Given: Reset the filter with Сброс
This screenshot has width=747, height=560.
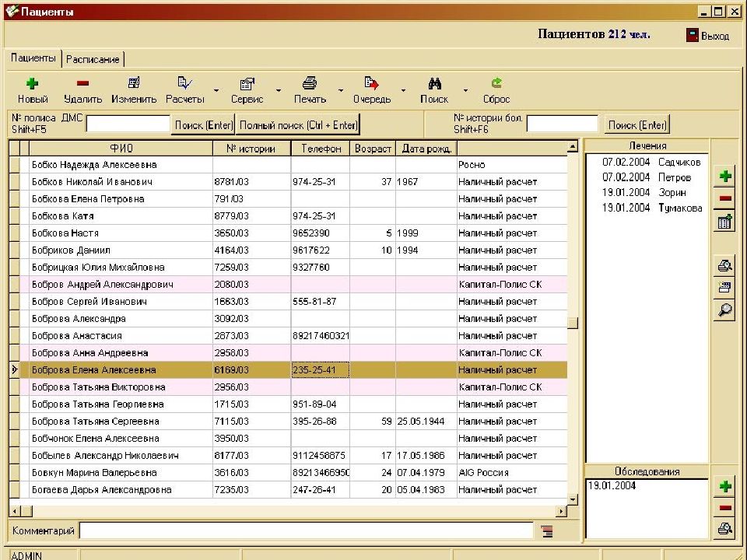Looking at the screenshot, I should pyautogui.click(x=496, y=90).
